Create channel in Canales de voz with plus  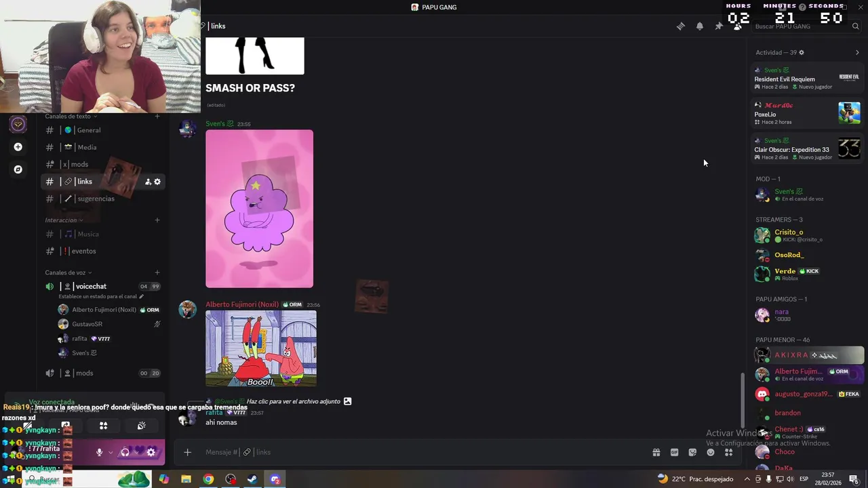(x=157, y=272)
